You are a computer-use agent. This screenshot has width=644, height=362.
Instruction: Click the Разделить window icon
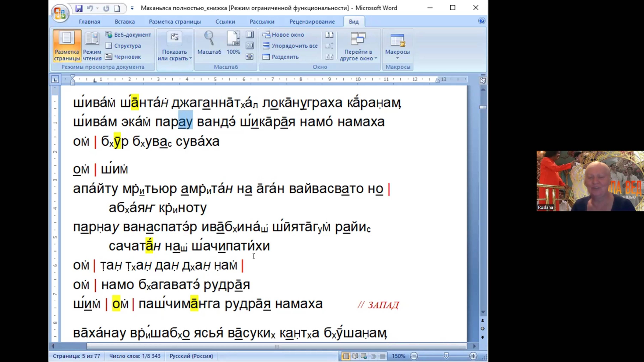click(266, 57)
